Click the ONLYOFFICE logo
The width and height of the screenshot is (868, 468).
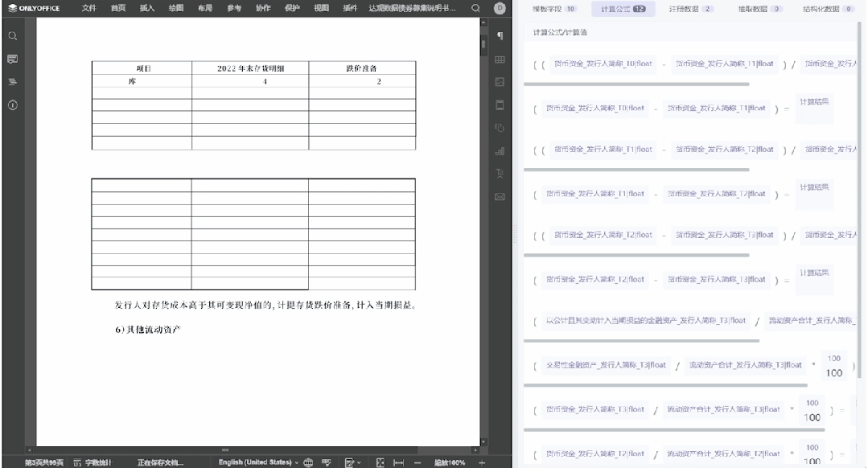(34, 8)
